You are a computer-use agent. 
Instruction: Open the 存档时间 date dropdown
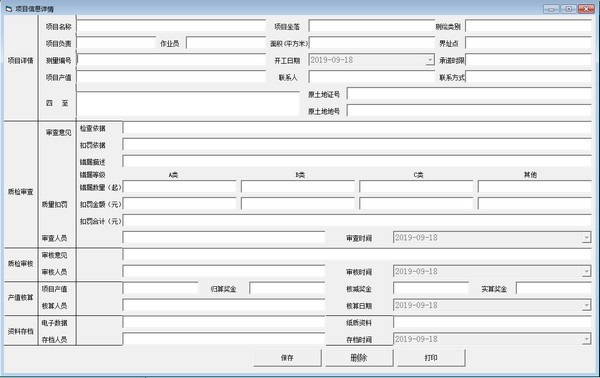click(586, 339)
